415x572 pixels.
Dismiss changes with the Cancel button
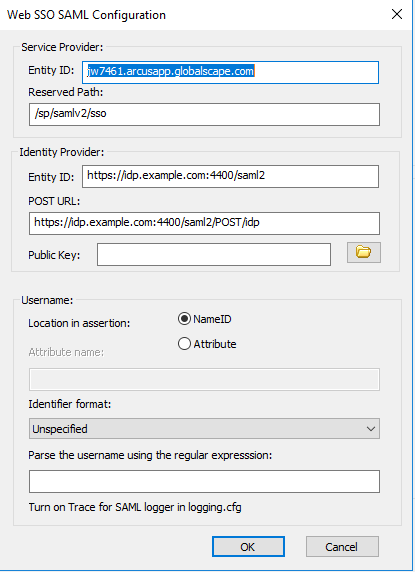pos(342,546)
